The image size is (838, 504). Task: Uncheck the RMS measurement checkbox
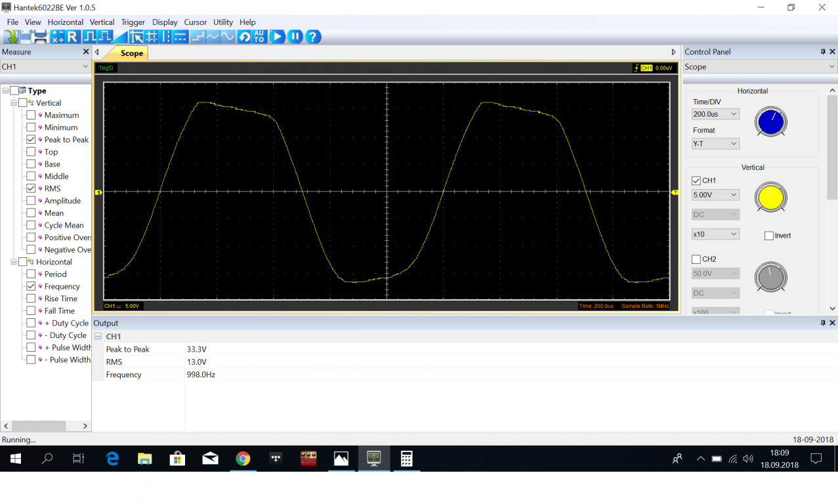coord(31,188)
